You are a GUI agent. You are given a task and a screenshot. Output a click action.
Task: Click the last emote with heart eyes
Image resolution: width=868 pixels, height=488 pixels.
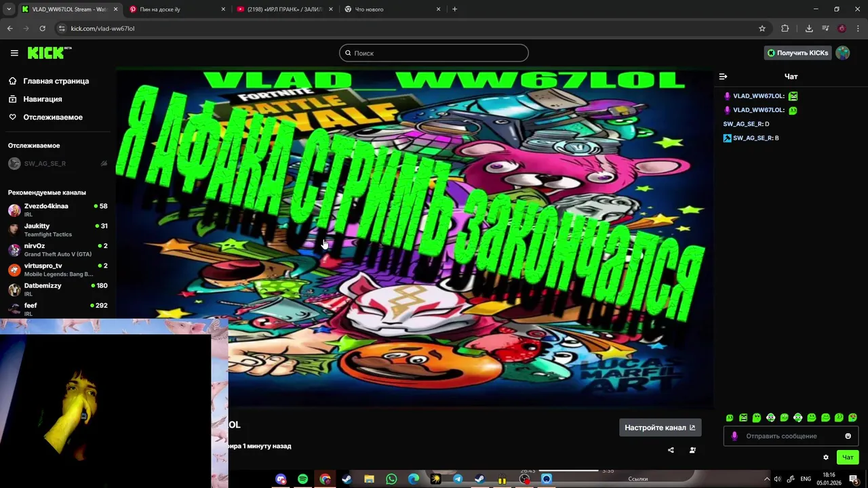click(852, 418)
